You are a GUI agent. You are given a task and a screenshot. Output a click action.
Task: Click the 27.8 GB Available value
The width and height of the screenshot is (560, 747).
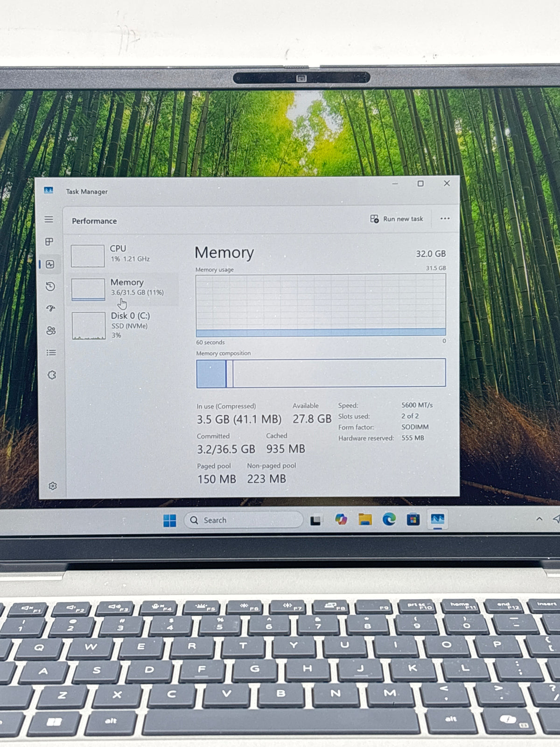coord(312,419)
